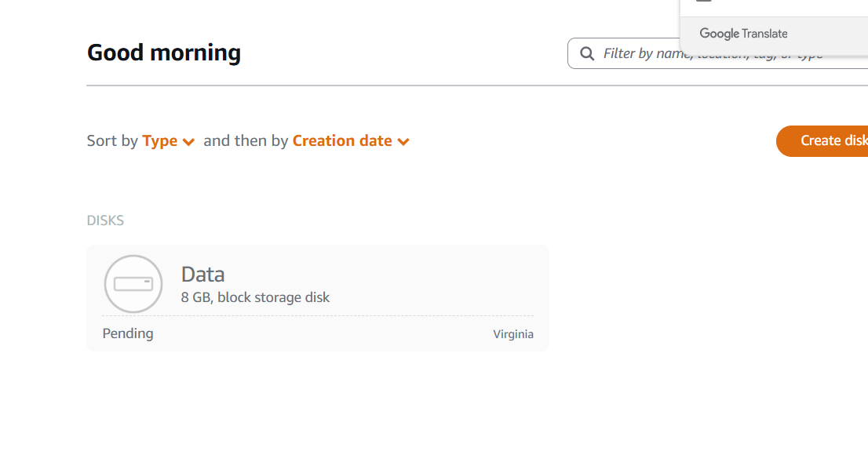Click the chevron next to Type
Image resolution: width=868 pixels, height=455 pixels.
tap(188, 142)
